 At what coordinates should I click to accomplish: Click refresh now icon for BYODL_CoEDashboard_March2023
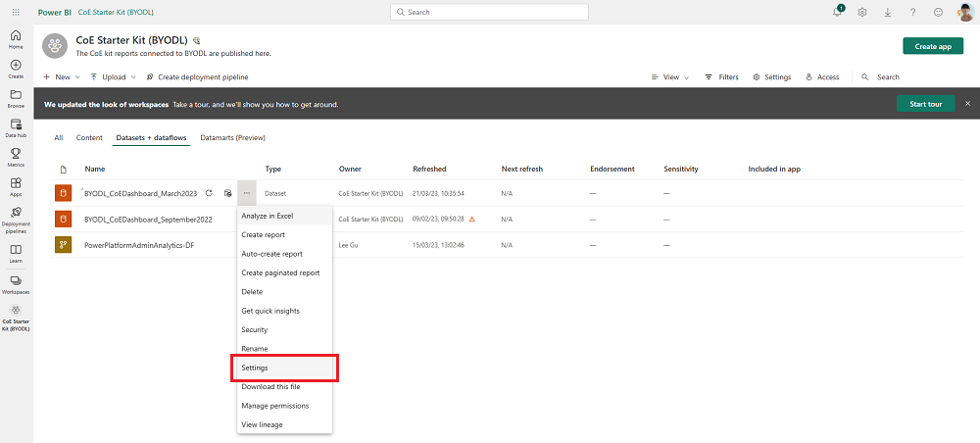click(210, 194)
